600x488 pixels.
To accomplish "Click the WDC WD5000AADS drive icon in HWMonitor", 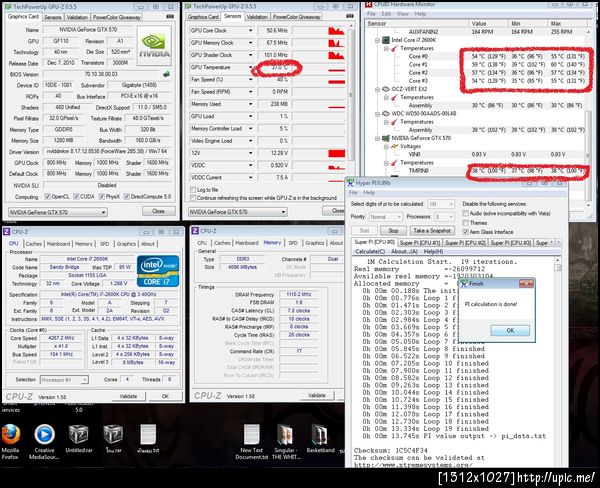I will click(386, 113).
